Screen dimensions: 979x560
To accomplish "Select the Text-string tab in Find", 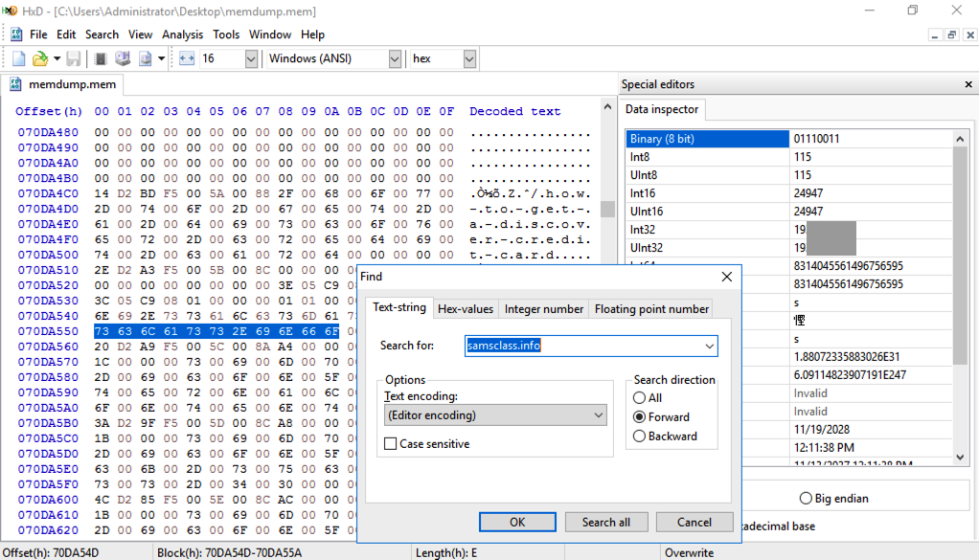I will coord(399,307).
